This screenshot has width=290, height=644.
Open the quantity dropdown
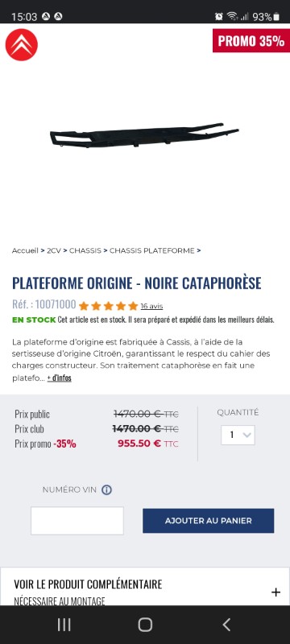238,435
